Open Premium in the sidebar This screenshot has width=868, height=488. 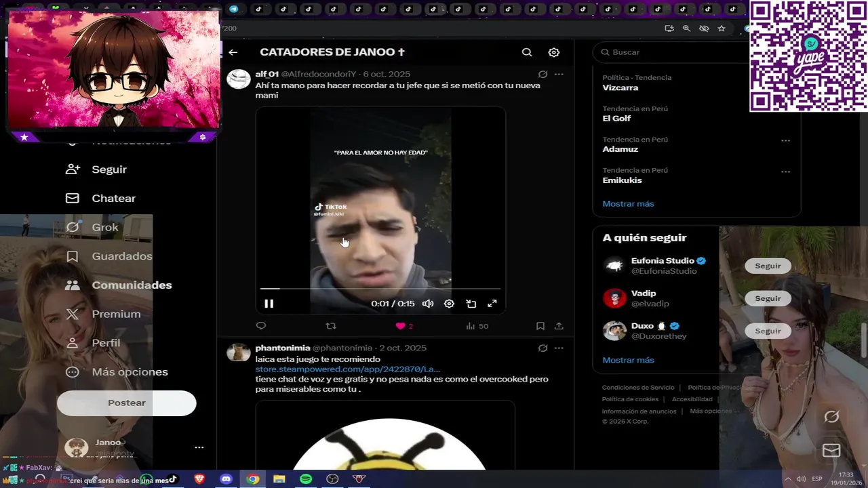(x=102, y=314)
